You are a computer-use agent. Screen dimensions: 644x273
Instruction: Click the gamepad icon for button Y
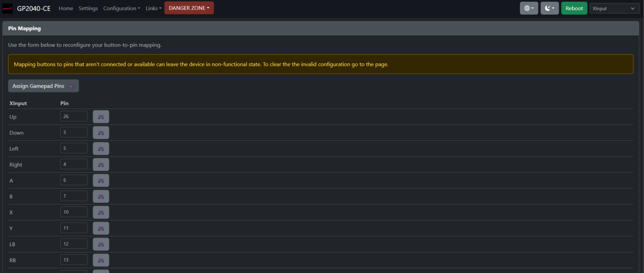(101, 228)
